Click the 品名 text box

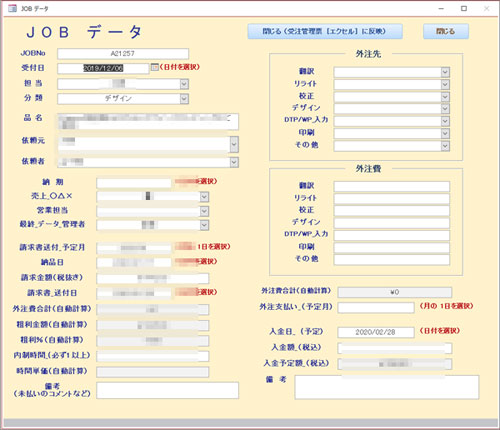tap(148, 122)
